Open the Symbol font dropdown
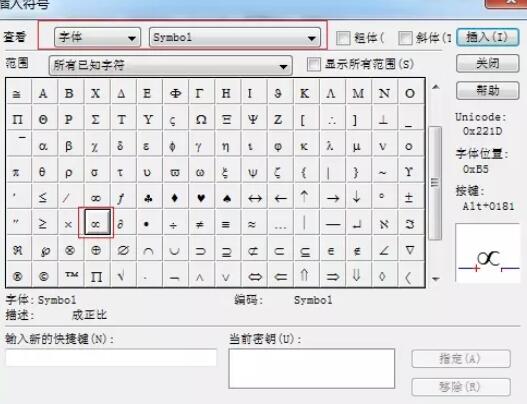The height and width of the screenshot is (404, 527). 235,37
